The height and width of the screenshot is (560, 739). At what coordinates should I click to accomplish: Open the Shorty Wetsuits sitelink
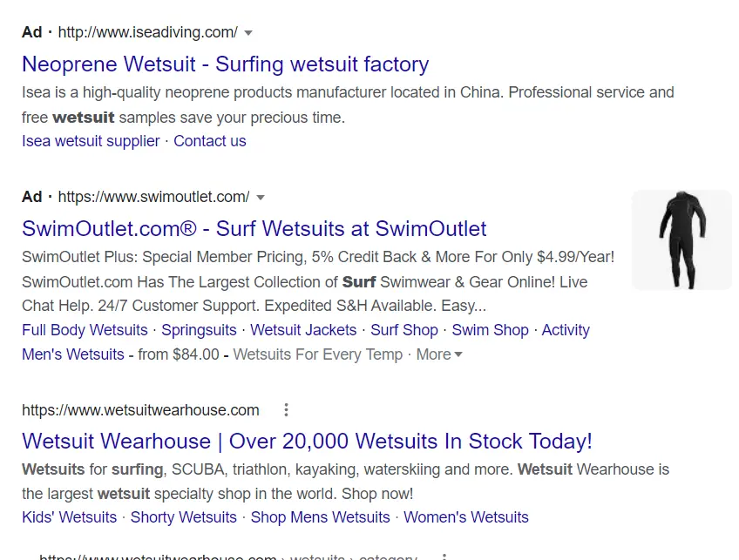click(x=183, y=517)
